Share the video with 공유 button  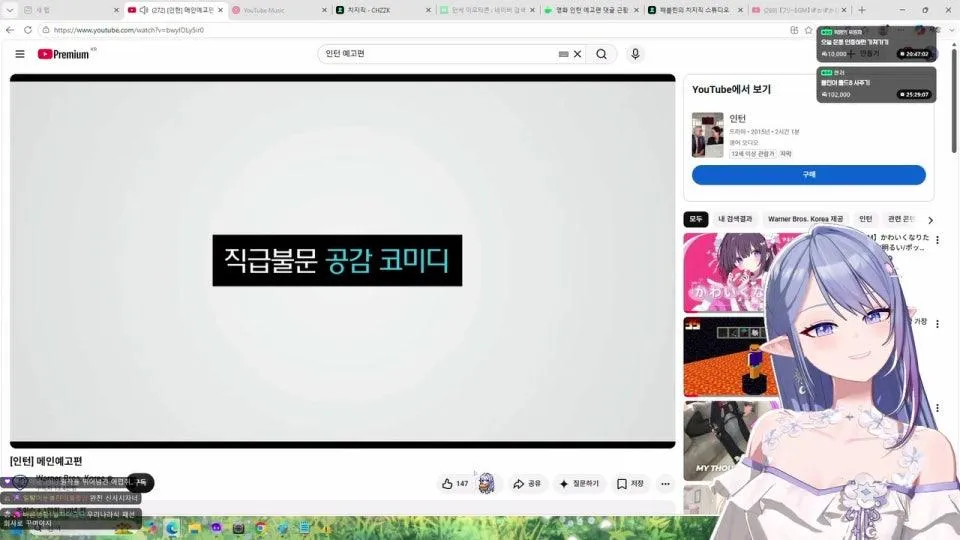527,484
